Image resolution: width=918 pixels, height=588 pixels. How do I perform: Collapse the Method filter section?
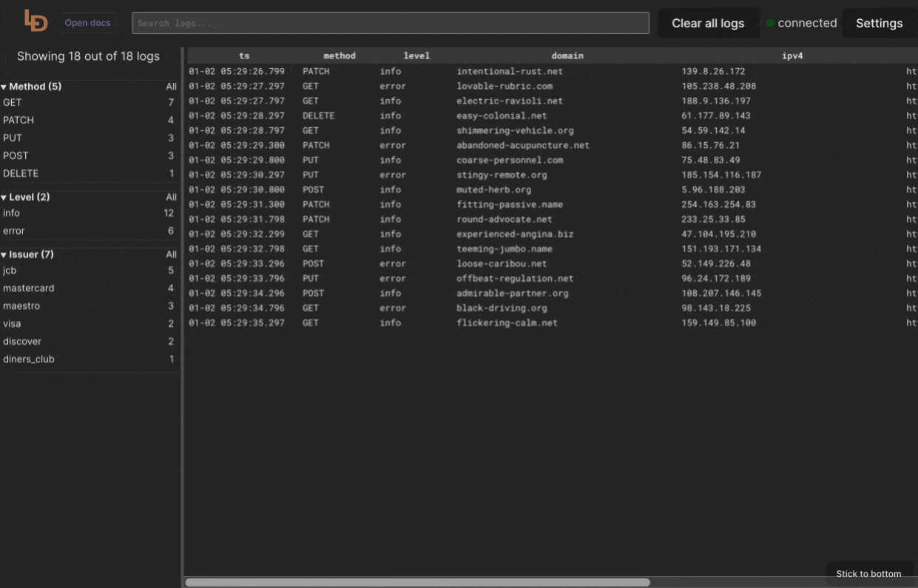point(4,87)
